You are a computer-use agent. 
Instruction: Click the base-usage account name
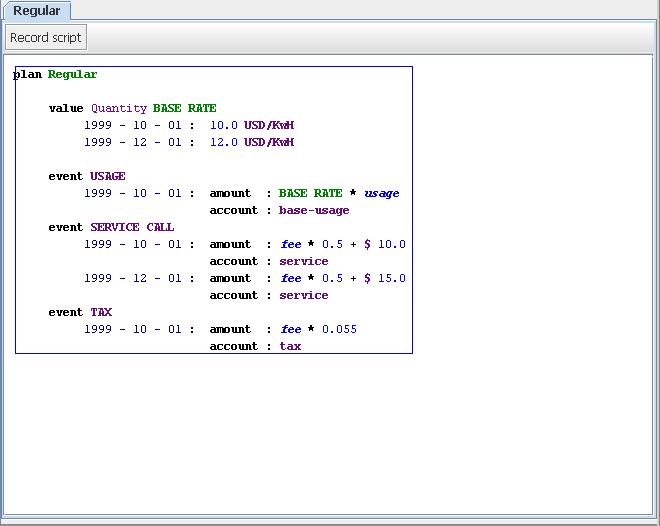pyautogui.click(x=314, y=210)
